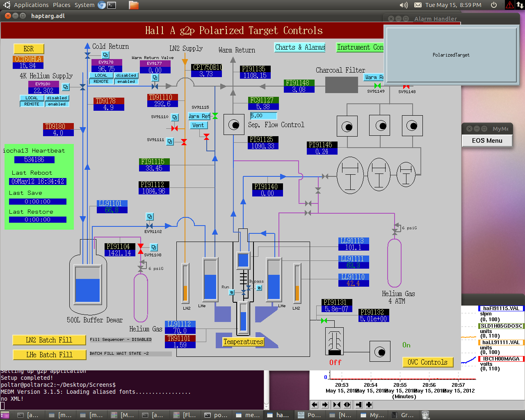Expand strip chart time axis button
This screenshot has height=420, width=525.
[347, 405]
